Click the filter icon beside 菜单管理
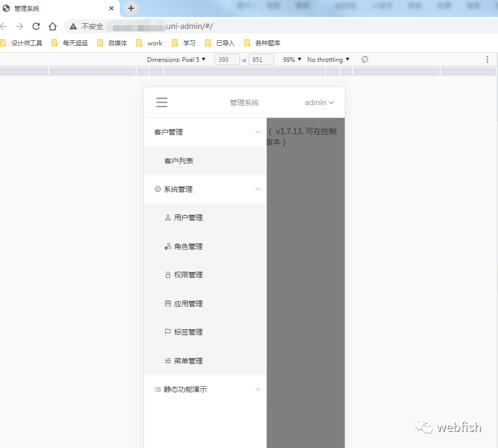Screen dimensions: 498x448 pos(167,361)
